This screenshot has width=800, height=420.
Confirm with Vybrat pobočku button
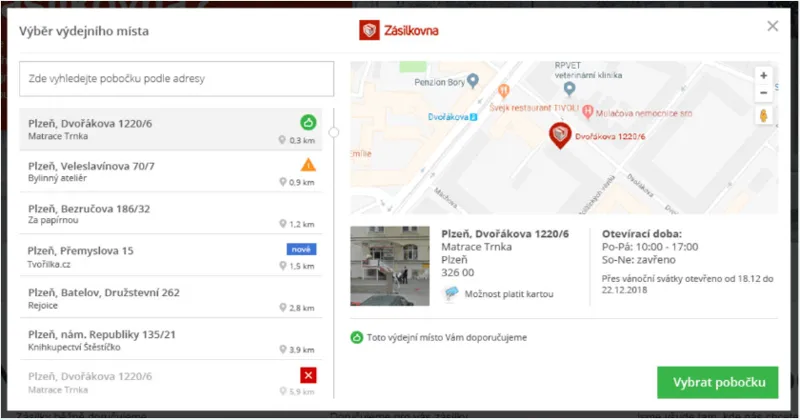[717, 382]
